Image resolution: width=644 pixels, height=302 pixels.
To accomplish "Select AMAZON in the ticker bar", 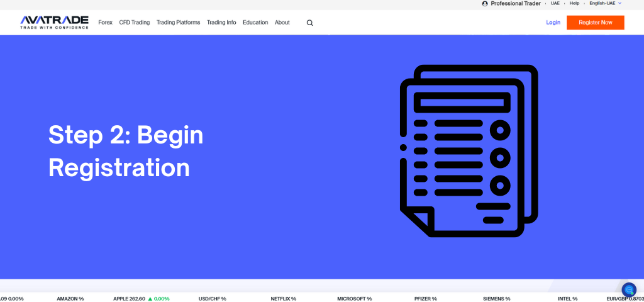I will point(70,299).
